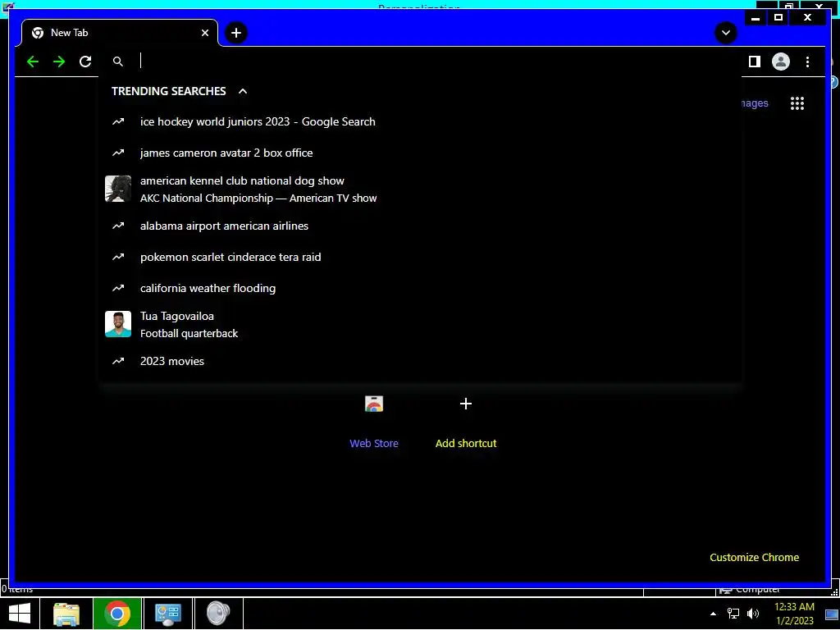Open the Web Store shortcut icon
The height and width of the screenshot is (630, 840).
pos(374,404)
